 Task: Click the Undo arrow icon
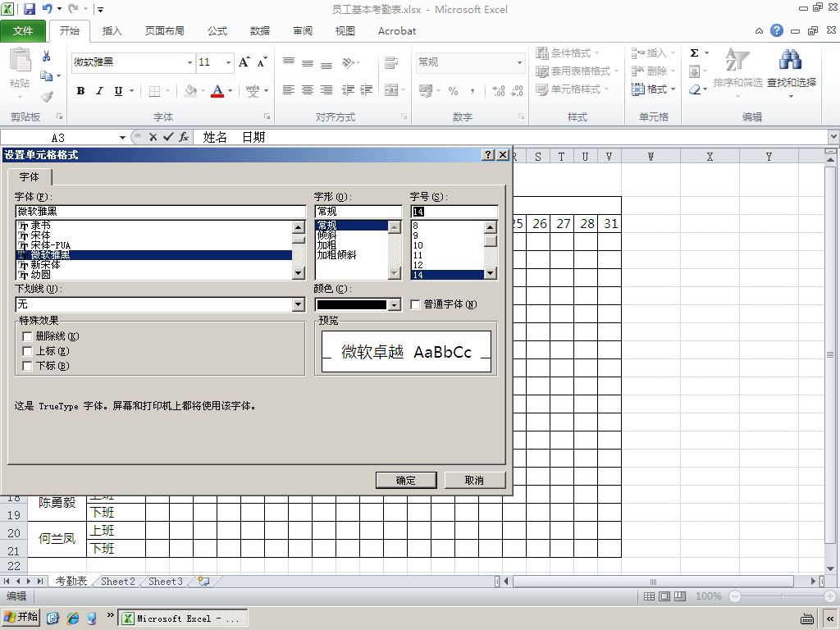[47, 8]
